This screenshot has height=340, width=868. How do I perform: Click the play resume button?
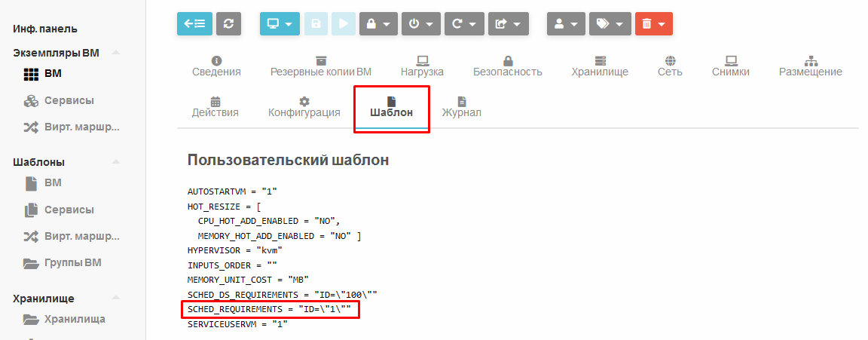click(344, 24)
